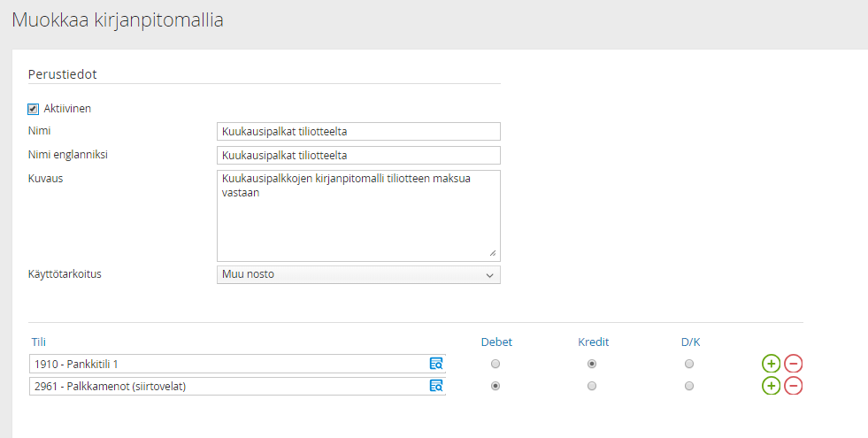Select Kredit for 2961 Palkkamenot
The width and height of the screenshot is (868, 438).
(592, 386)
